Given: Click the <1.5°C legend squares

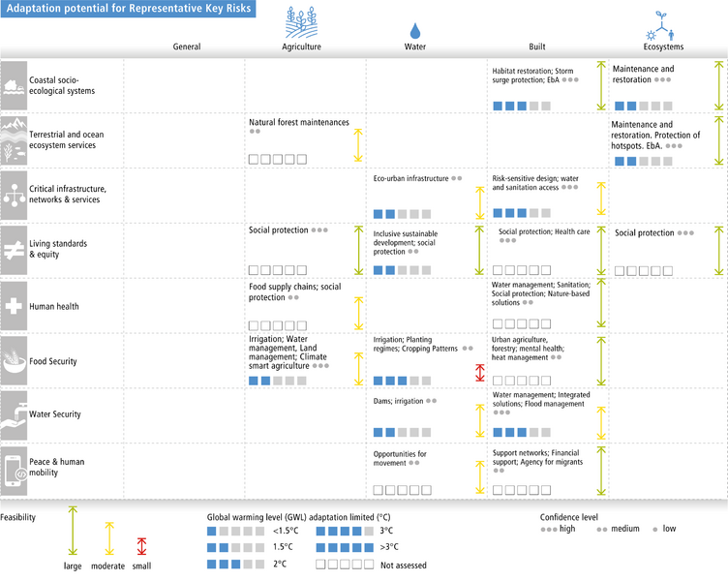Looking at the screenshot, I should coord(235,531).
